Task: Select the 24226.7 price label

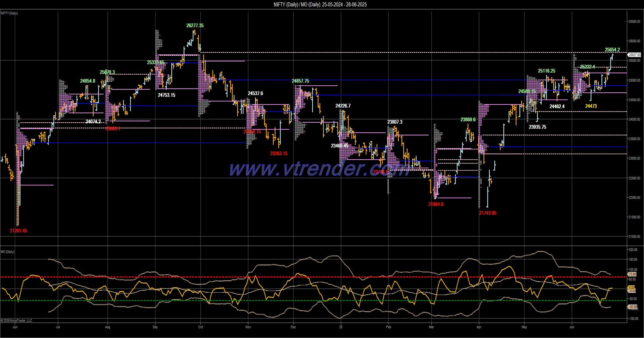Action: coord(343,106)
